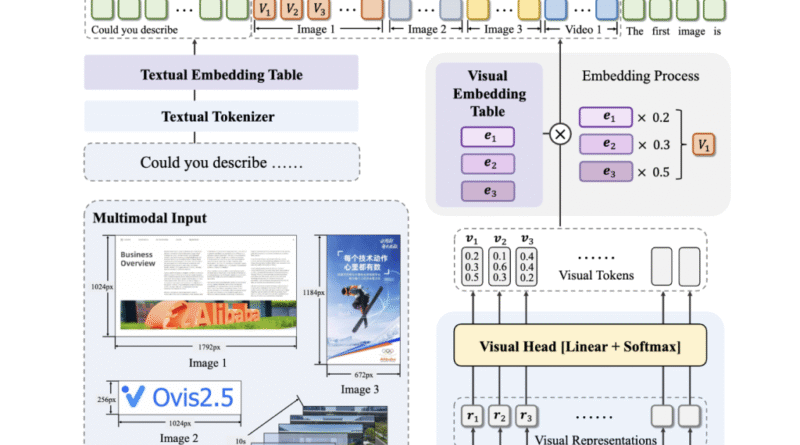This screenshot has width=800, height=445.
Task: Click the orange V2 token in the top sequence
Action: [x=291, y=9]
